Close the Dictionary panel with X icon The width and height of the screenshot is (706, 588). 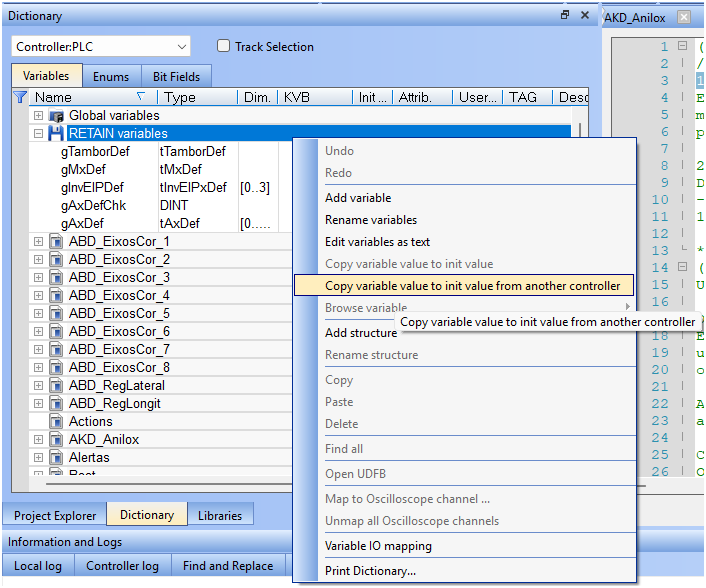(585, 15)
